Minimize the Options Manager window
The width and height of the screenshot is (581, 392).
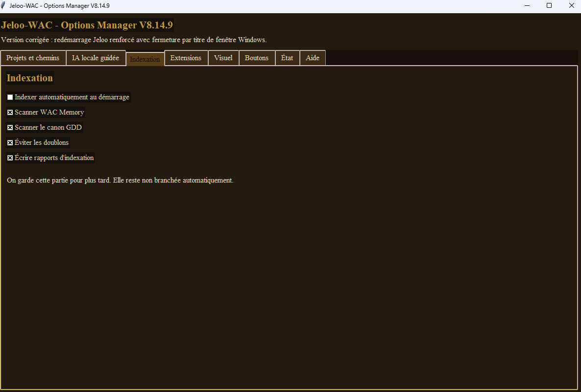coord(527,5)
